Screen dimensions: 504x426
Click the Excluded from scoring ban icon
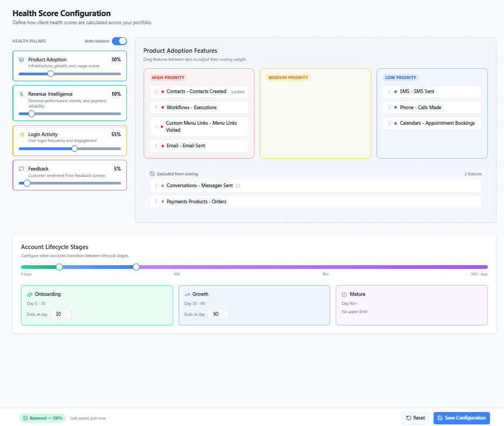point(152,174)
